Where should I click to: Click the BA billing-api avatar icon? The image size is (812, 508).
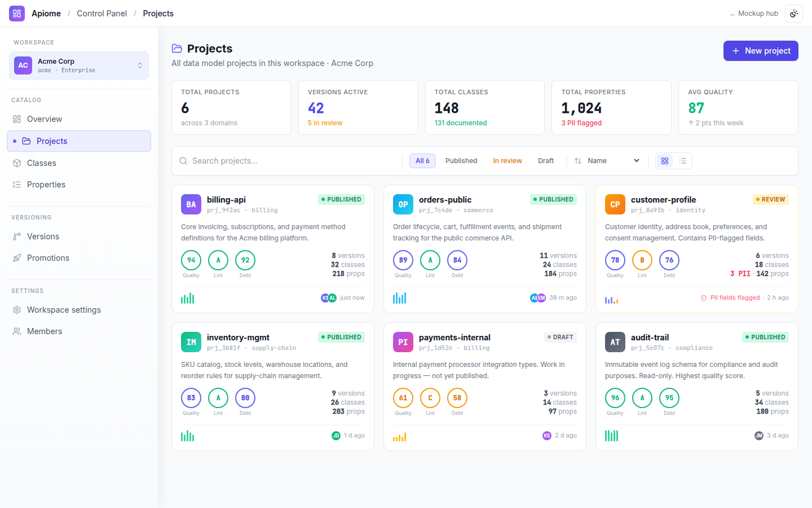(191, 204)
